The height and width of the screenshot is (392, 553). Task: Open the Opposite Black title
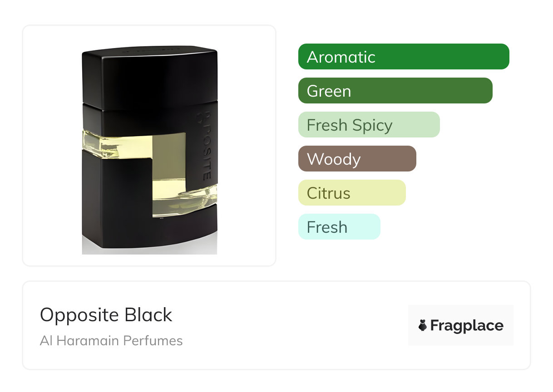106,315
